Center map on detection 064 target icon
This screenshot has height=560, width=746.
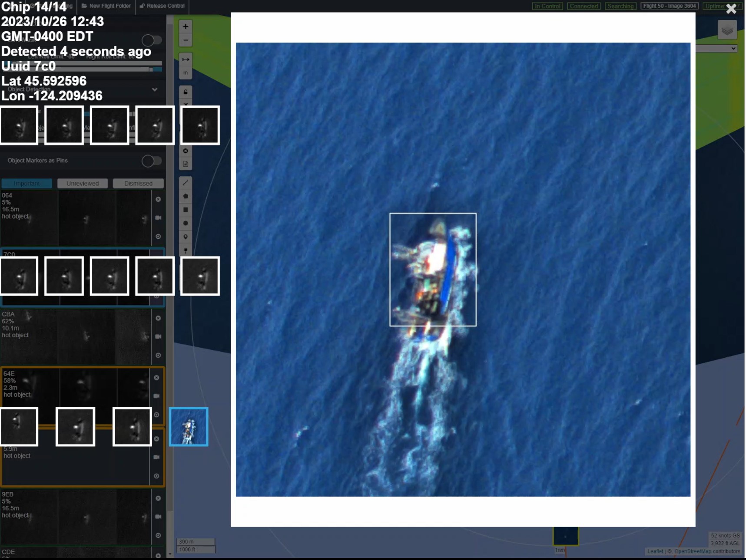[x=158, y=237]
